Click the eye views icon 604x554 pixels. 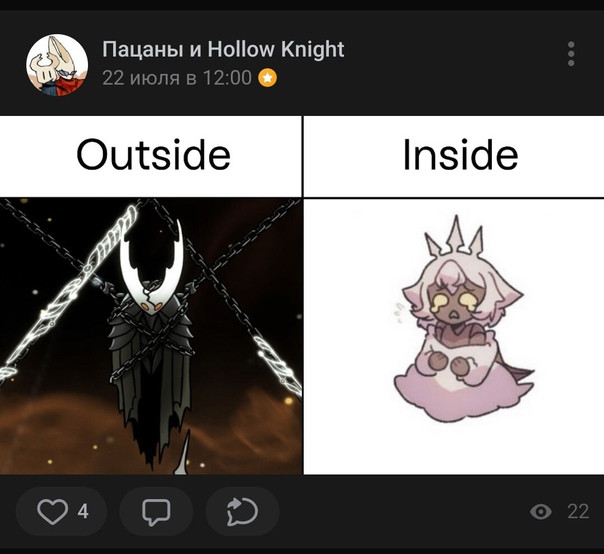pyautogui.click(x=541, y=512)
